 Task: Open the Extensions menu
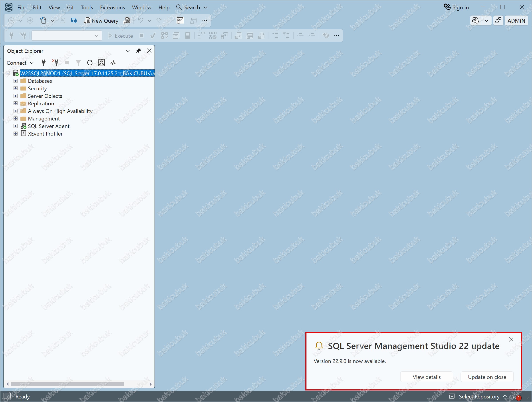click(x=113, y=8)
